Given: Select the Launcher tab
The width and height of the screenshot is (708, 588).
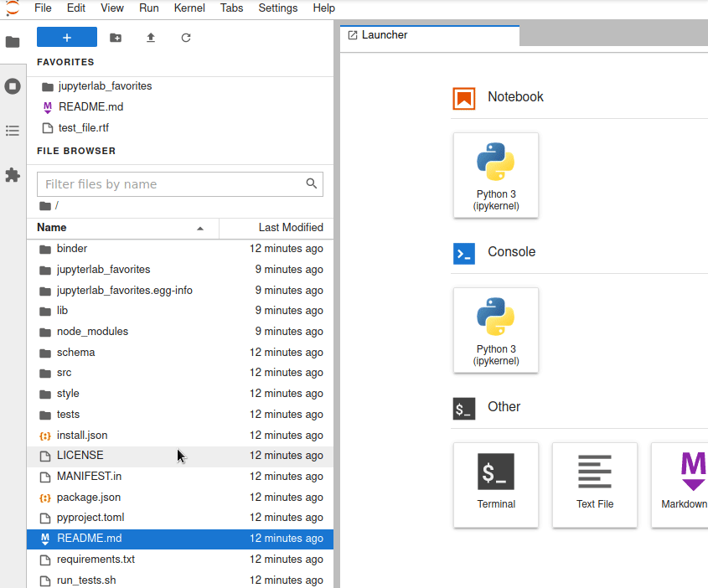Looking at the screenshot, I should click(x=429, y=35).
